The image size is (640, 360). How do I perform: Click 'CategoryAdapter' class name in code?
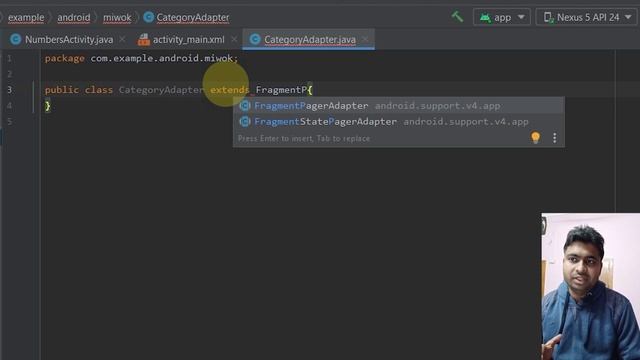click(x=161, y=90)
